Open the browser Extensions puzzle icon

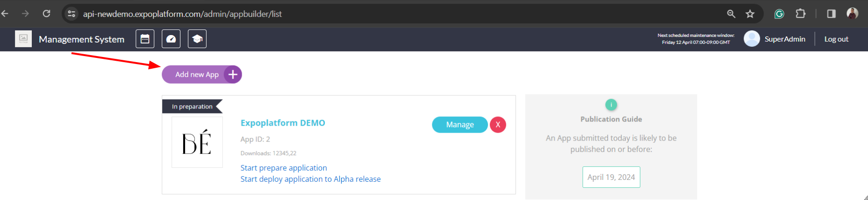pos(801,14)
